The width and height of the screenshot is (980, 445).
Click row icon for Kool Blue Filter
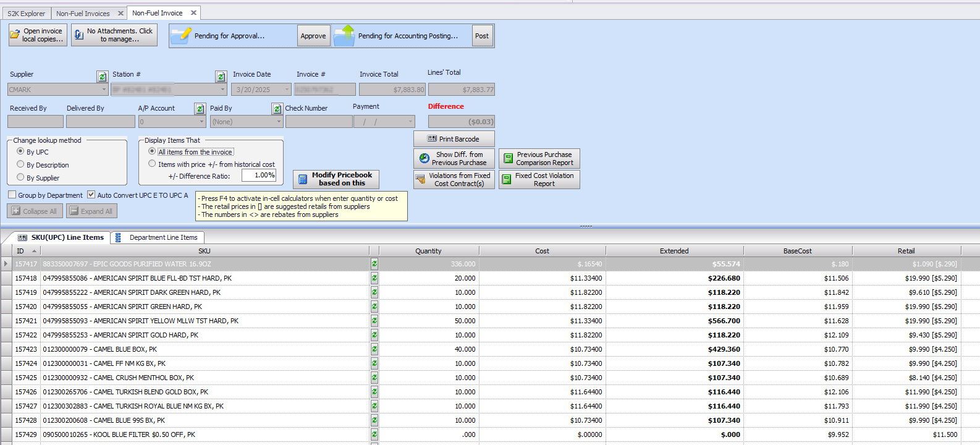pos(374,434)
